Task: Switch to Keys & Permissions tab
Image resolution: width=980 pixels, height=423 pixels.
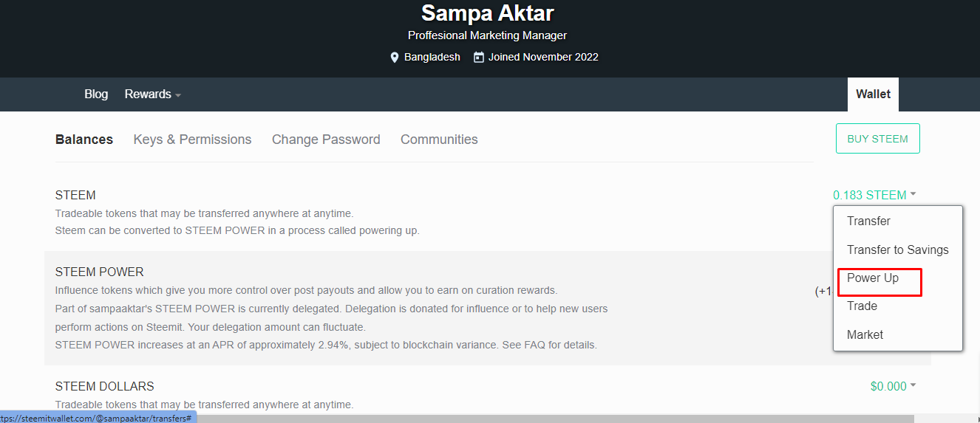Action: [x=192, y=140]
